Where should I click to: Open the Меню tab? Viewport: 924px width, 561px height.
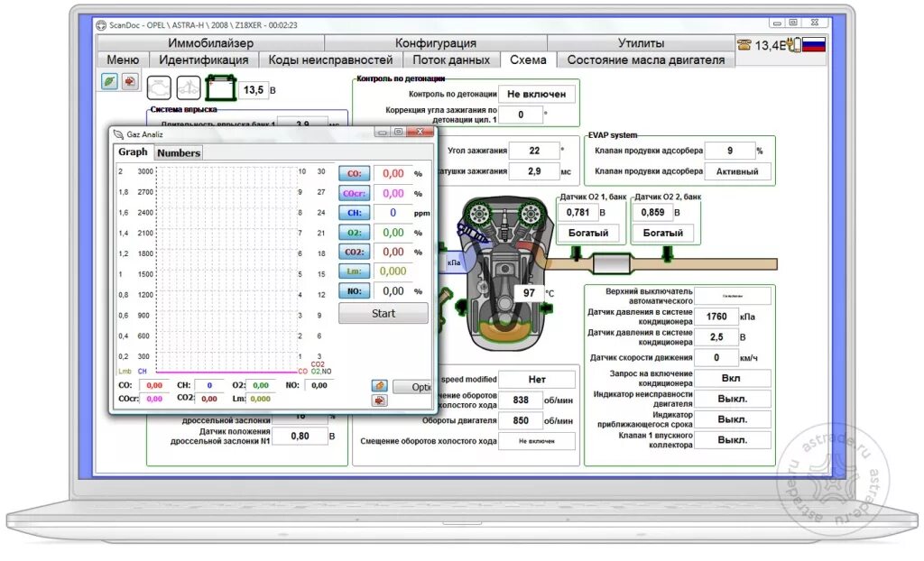coord(123,60)
